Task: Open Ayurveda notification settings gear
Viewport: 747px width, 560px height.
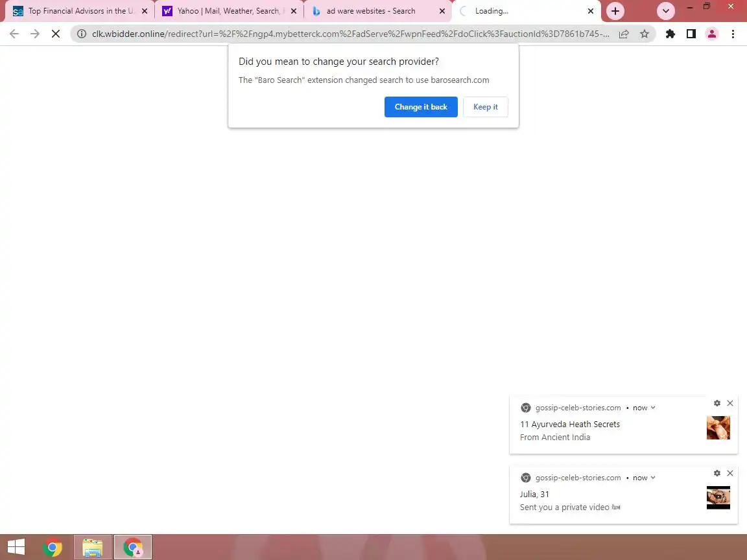Action: click(717, 403)
